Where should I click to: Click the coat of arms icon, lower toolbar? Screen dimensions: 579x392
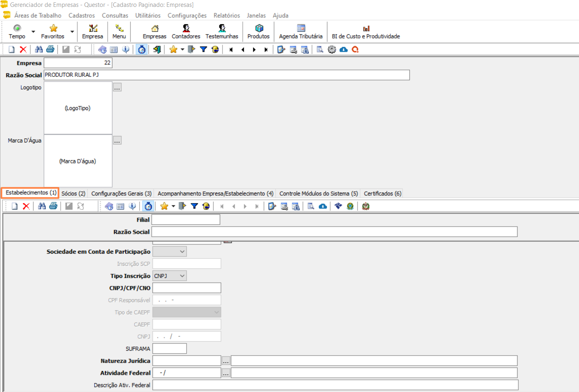(366, 206)
